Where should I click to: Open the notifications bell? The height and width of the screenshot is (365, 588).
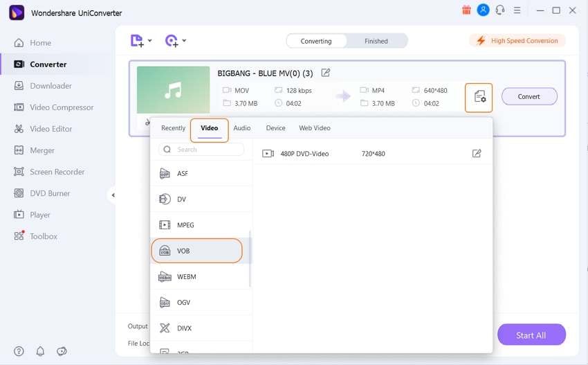coord(40,351)
